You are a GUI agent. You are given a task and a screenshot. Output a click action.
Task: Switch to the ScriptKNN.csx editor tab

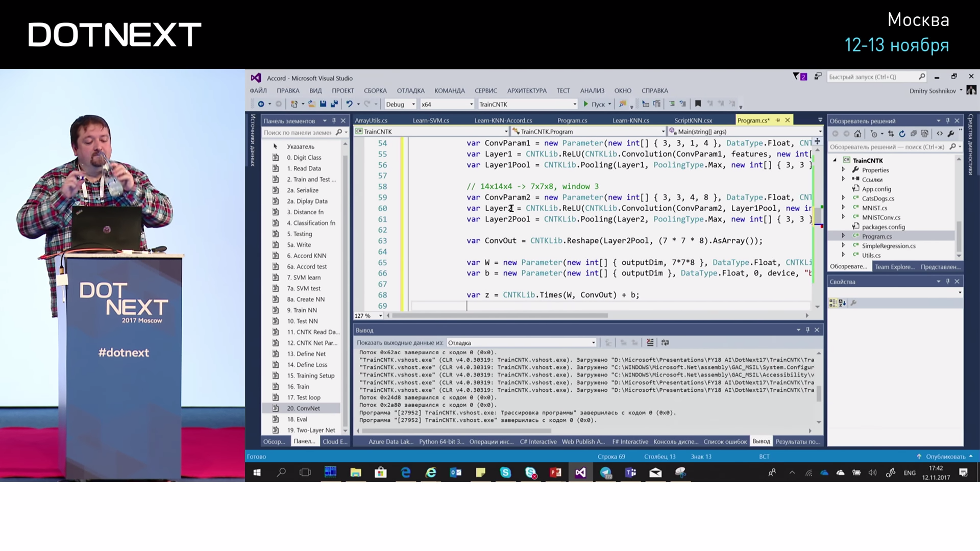[x=693, y=120]
